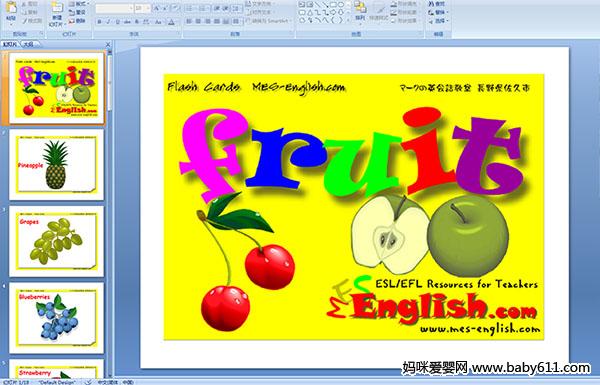Viewport: 600px width, 385px height.
Task: Click the Reset slide button
Action: coord(77,12)
